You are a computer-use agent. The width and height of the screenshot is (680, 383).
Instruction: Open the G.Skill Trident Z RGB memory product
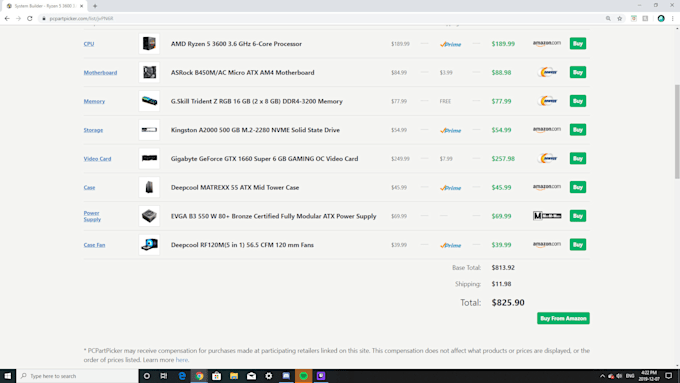click(257, 101)
